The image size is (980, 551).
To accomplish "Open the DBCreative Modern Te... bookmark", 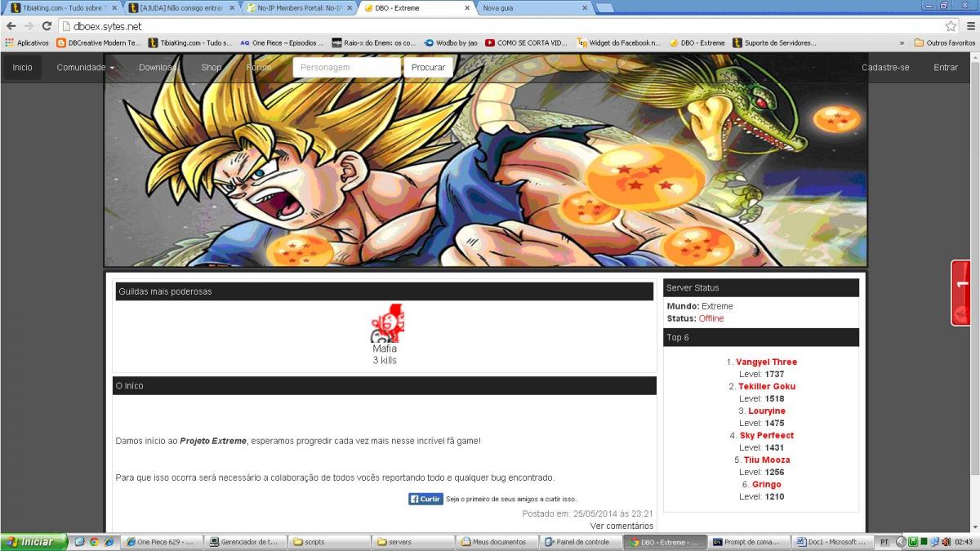I will [98, 42].
